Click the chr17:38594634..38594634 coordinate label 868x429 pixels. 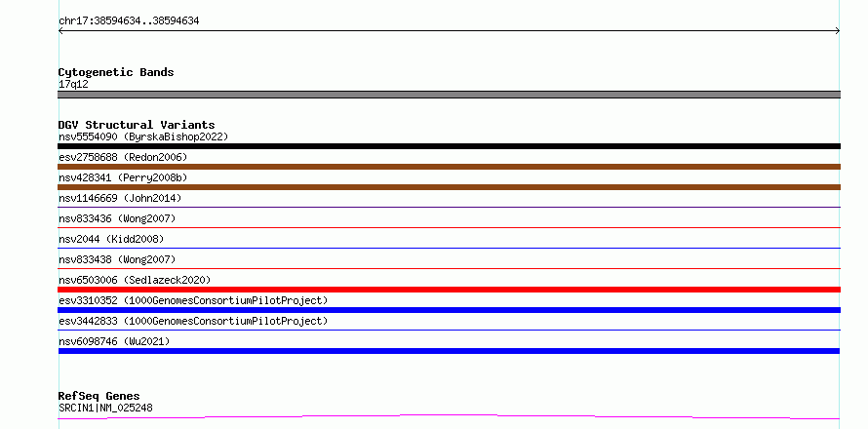[x=129, y=21]
